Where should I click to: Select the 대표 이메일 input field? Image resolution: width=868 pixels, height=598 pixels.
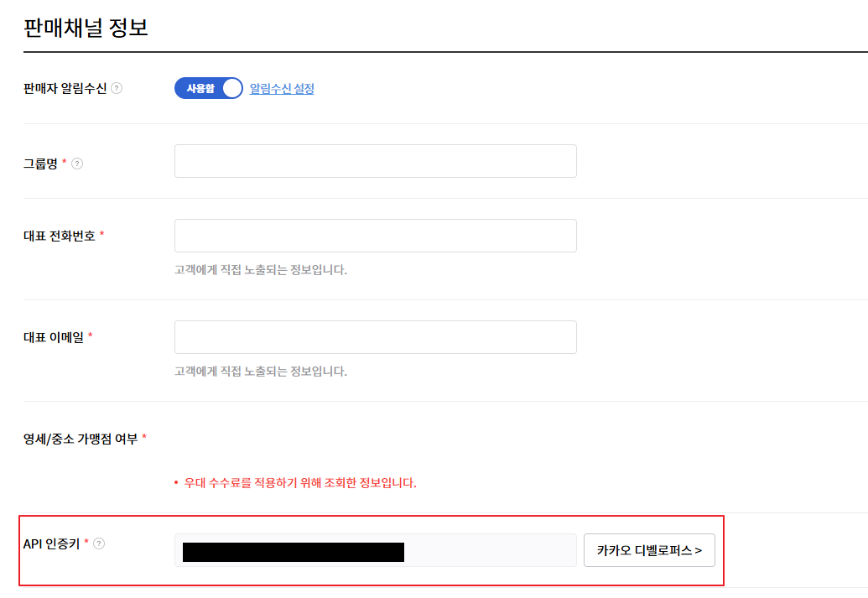(375, 336)
